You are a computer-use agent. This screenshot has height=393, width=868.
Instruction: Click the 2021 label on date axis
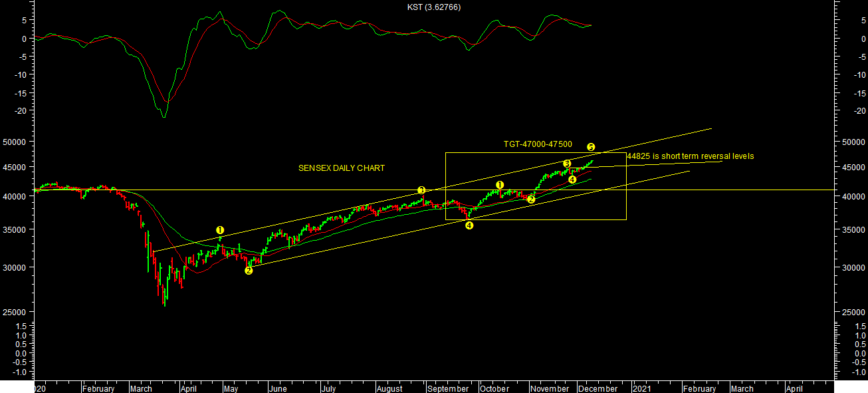[x=642, y=389]
